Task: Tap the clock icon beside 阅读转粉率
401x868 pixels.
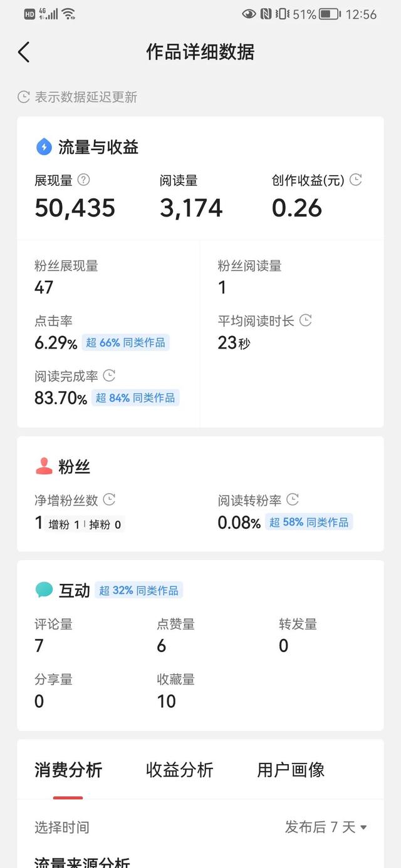Action: (293, 499)
